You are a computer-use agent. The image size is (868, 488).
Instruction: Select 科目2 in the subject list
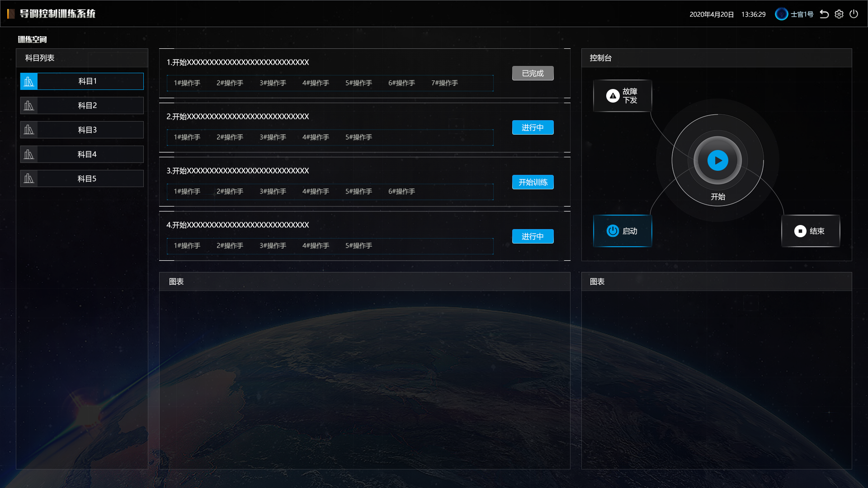pos(88,106)
